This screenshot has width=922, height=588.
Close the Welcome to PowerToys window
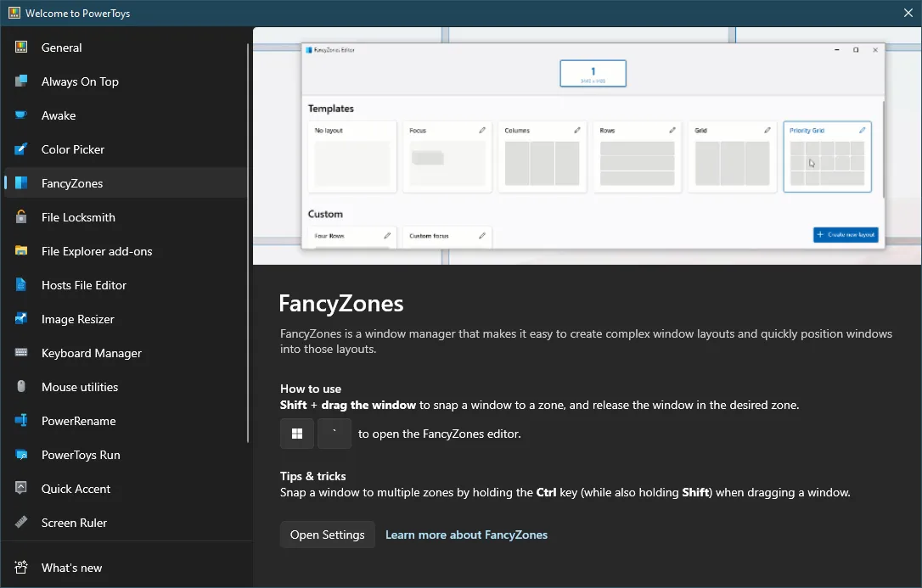tap(908, 13)
